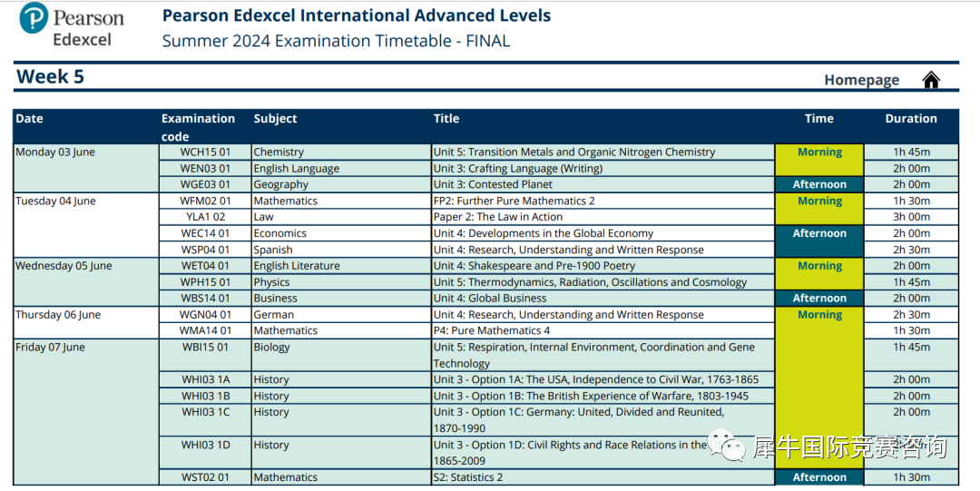Select the Monday 03 June date cell
Image resolution: width=980 pixels, height=491 pixels.
(x=86, y=168)
